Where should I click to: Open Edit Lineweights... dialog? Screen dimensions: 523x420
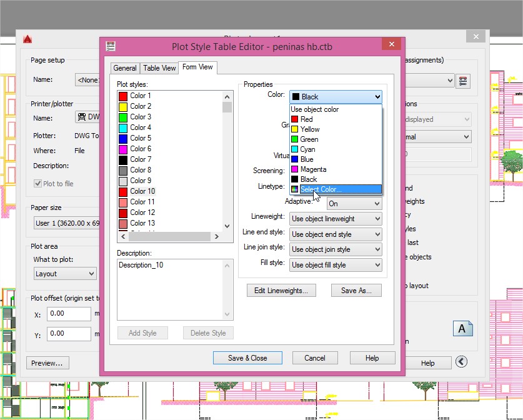(281, 290)
